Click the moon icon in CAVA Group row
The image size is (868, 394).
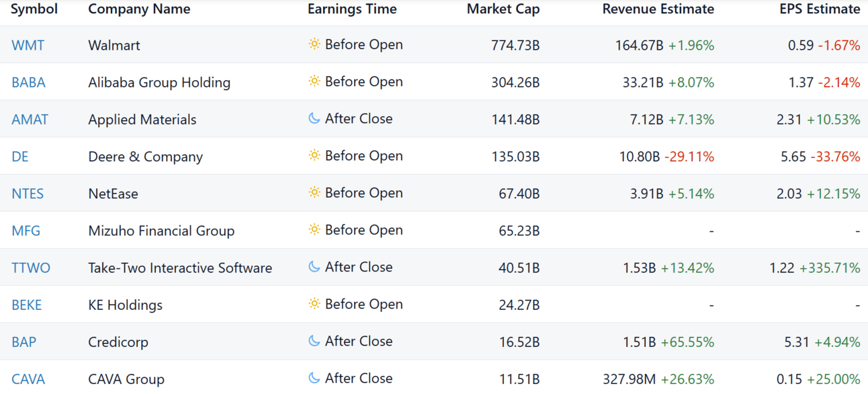[314, 378]
